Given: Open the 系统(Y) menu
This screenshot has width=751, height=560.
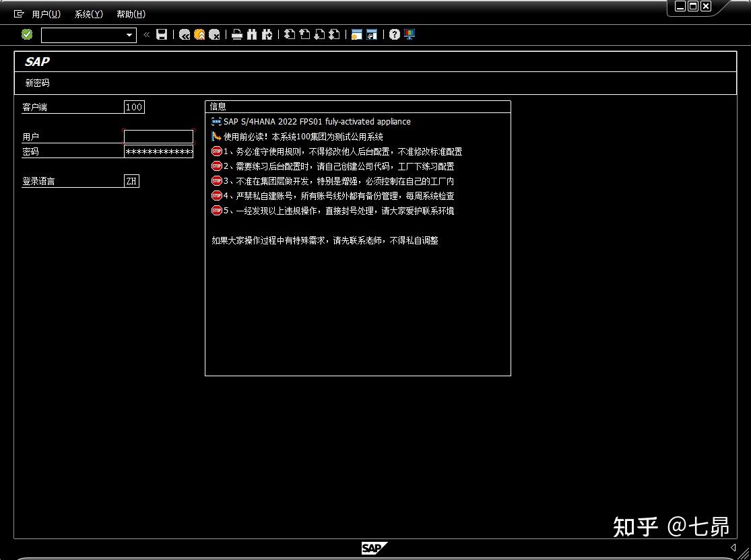Looking at the screenshot, I should 88,13.
